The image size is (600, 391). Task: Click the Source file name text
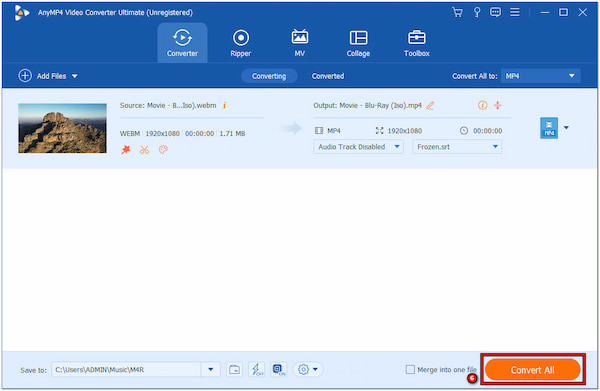(168, 105)
